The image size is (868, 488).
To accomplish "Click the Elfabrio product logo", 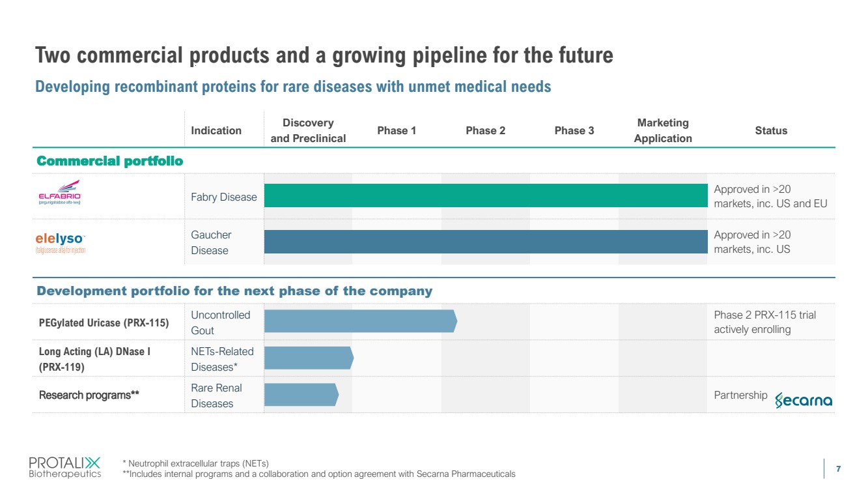I will pos(59,192).
